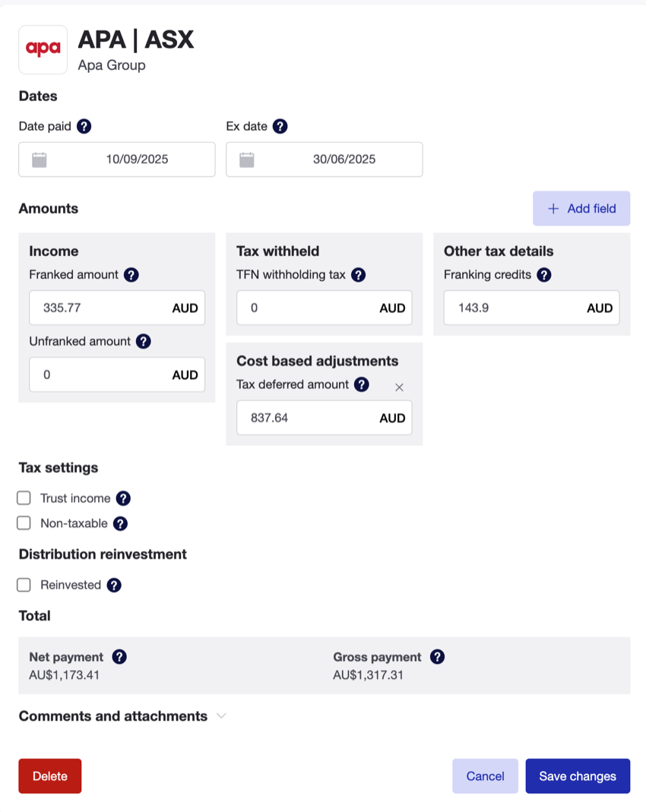Click Save changes
The height and width of the screenshot is (812, 646).
[x=578, y=776]
